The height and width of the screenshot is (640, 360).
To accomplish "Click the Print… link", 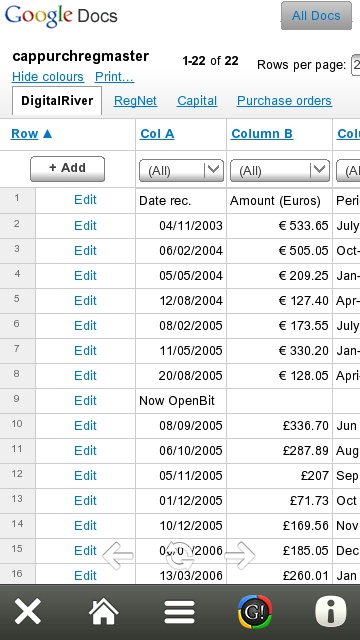I will pyautogui.click(x=114, y=77).
